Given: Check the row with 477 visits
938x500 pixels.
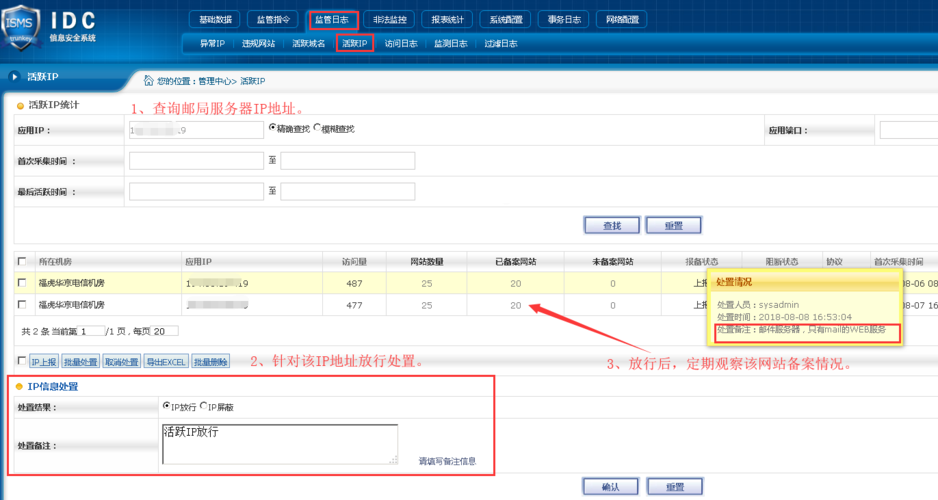Looking at the screenshot, I should coord(22,304).
